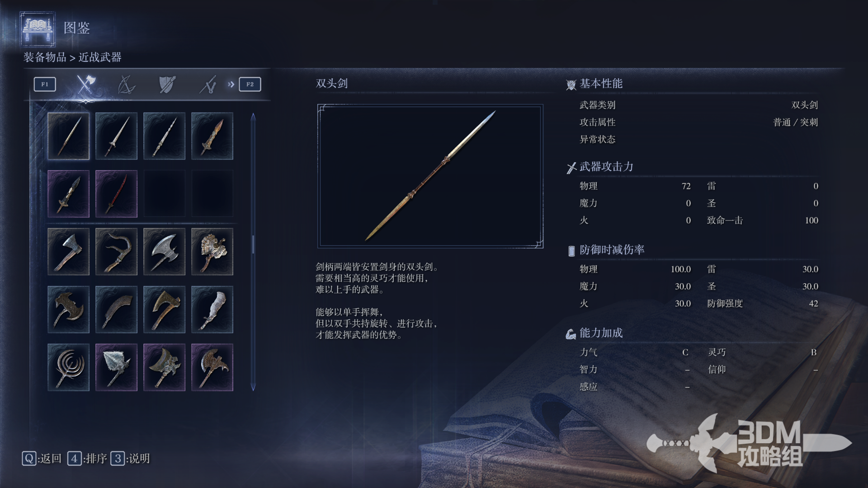Viewport: 868px width, 488px height.
Task: Select the spiral ringed axe icon
Action: coord(68,367)
